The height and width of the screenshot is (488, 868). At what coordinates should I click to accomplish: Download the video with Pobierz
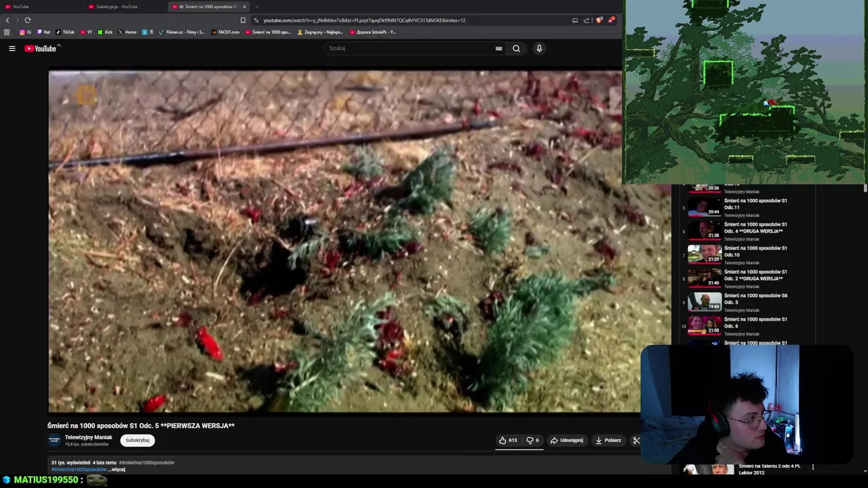(x=608, y=441)
